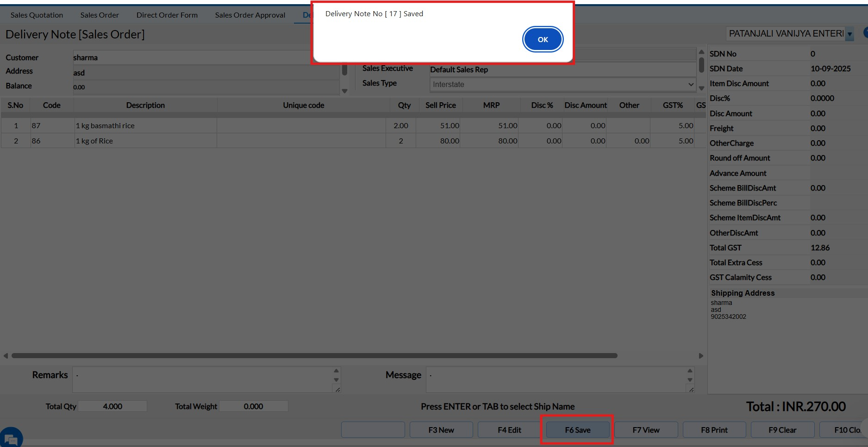Click the Total Weight field
This screenshot has width=868, height=447.
(x=254, y=406)
